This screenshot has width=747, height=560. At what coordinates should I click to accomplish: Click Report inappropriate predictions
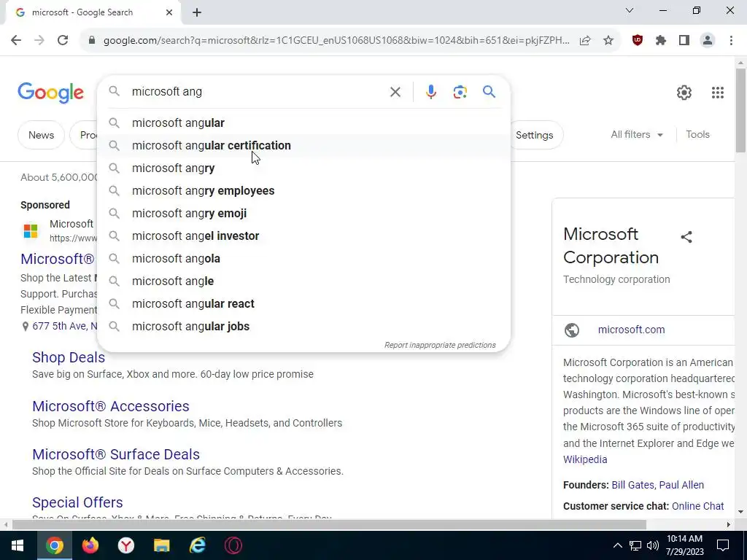pos(440,345)
